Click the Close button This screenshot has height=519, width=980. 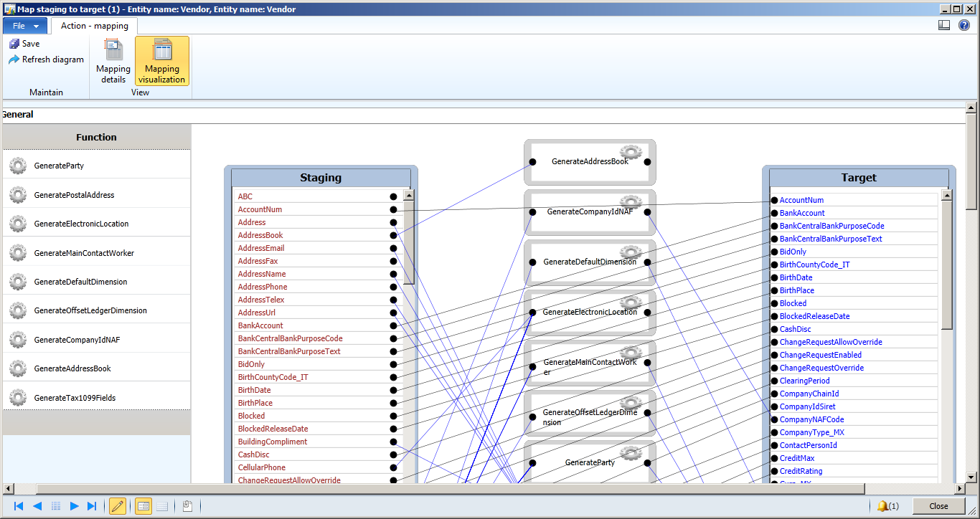click(938, 505)
